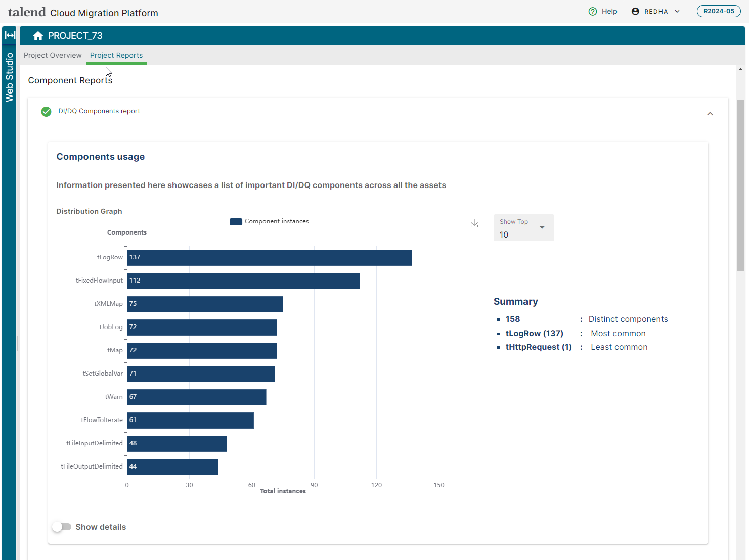Click the Web Studio vertical label
This screenshot has width=749, height=560.
(x=9, y=77)
